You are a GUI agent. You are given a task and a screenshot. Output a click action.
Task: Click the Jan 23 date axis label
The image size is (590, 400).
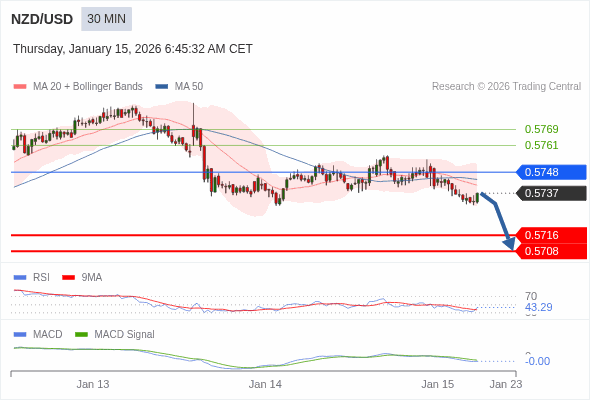[506, 384]
